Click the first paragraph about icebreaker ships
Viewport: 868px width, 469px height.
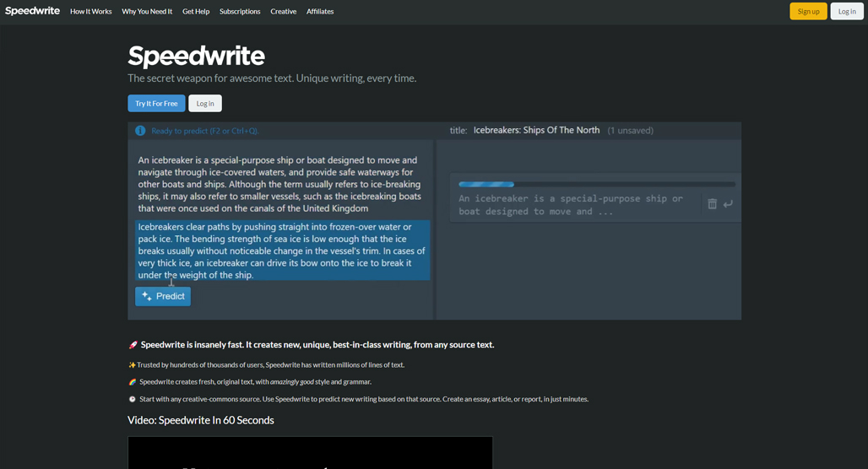coord(279,184)
